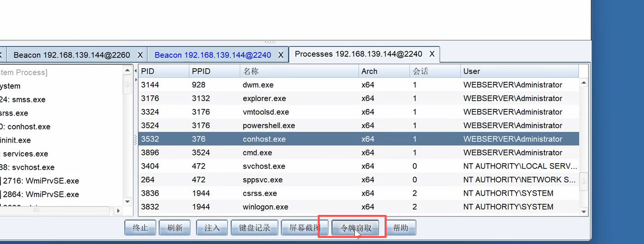Select the cmd.exe process row

[x=358, y=153]
